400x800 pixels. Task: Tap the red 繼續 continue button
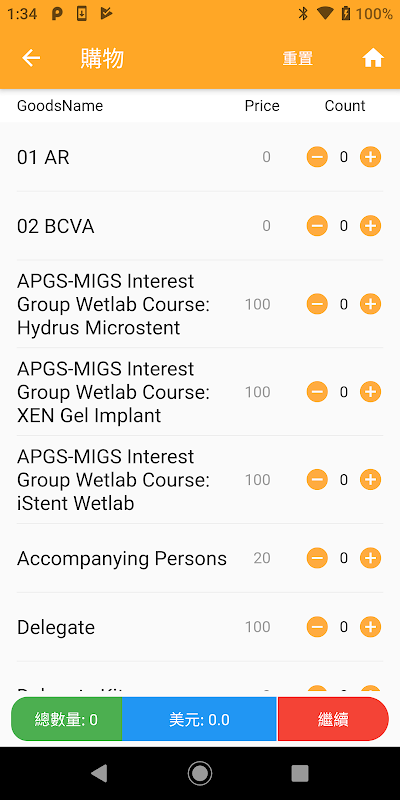point(333,719)
